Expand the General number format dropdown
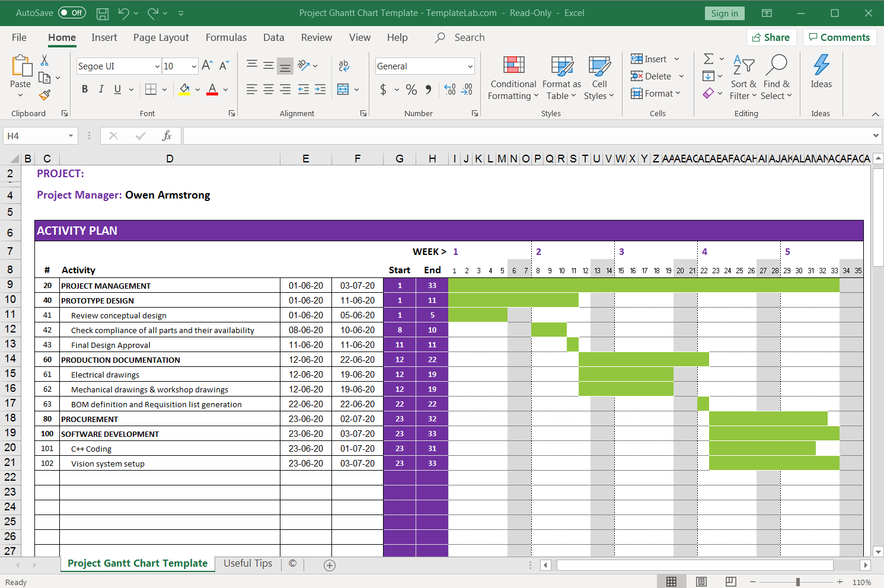The image size is (884, 588). tap(470, 66)
